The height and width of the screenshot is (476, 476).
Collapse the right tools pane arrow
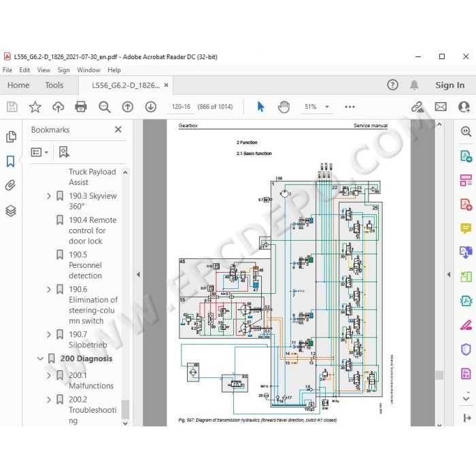(449, 275)
